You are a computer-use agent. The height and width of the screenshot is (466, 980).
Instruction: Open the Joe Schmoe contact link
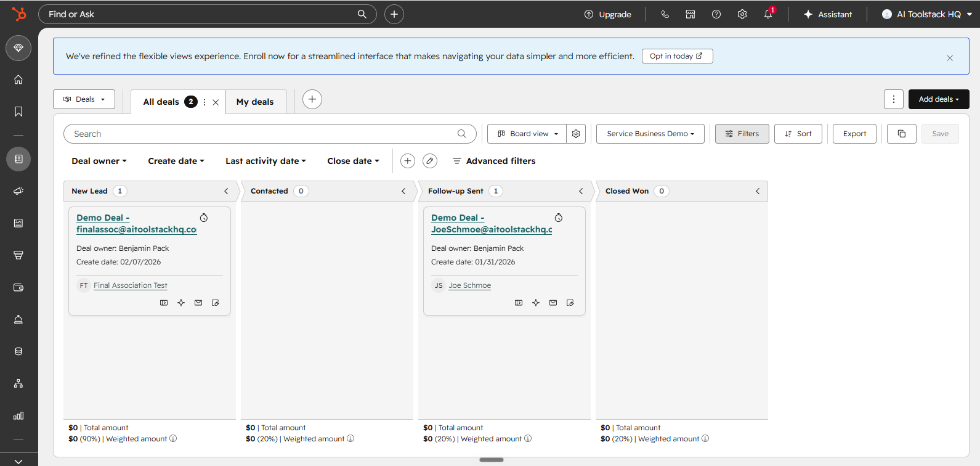point(470,285)
